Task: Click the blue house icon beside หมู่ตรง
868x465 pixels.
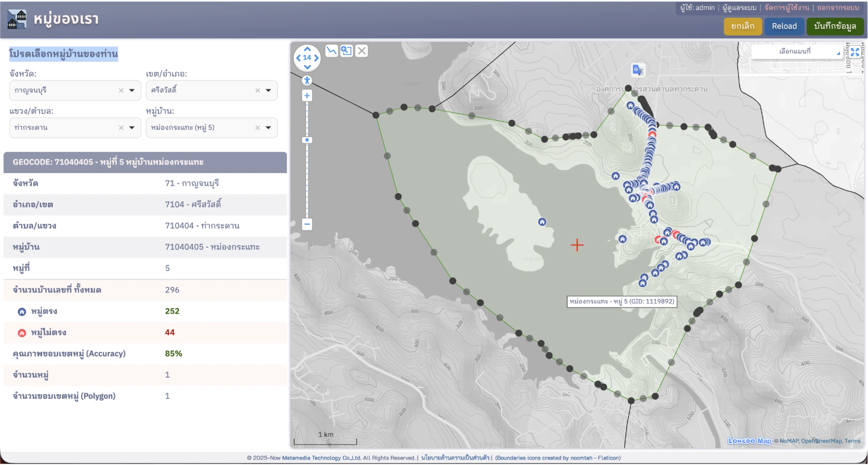Action: [22, 312]
